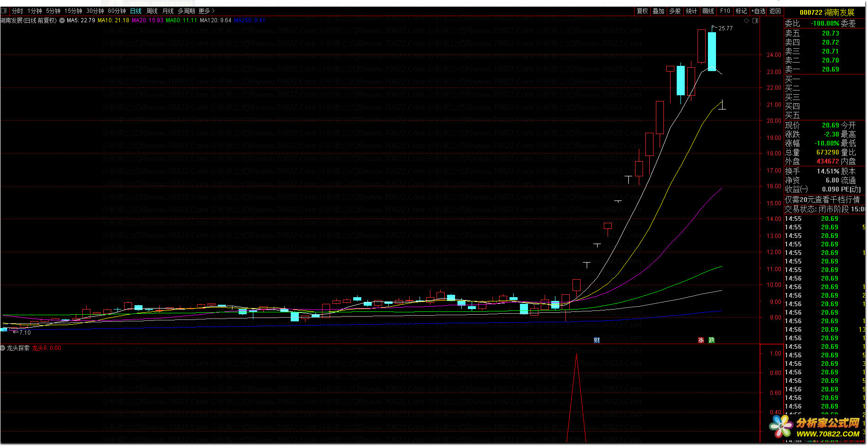
Task: Click the 换手 14.51% value
Action: pyautogui.click(x=828, y=171)
